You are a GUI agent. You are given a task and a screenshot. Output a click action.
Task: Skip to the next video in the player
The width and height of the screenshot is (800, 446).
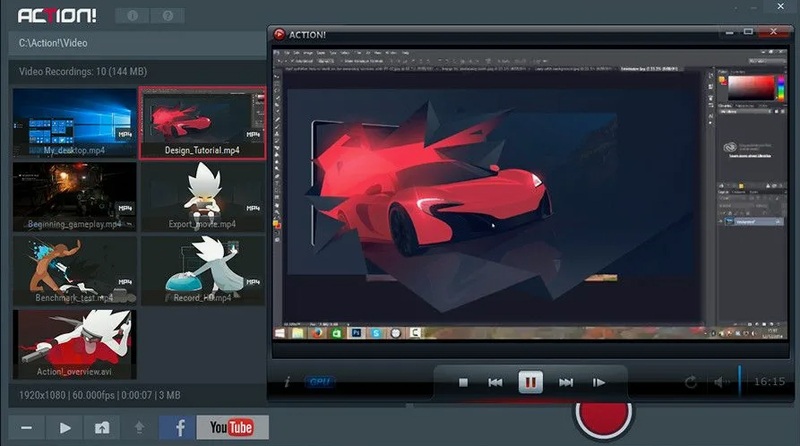[x=566, y=382]
